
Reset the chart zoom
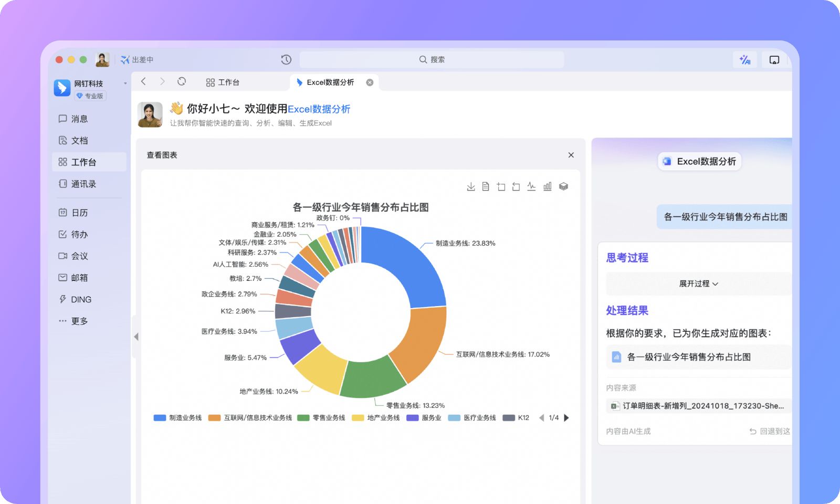(x=516, y=186)
